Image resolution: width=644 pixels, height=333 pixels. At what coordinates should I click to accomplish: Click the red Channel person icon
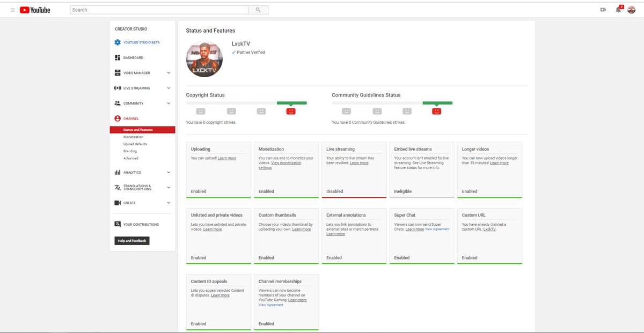pos(118,119)
